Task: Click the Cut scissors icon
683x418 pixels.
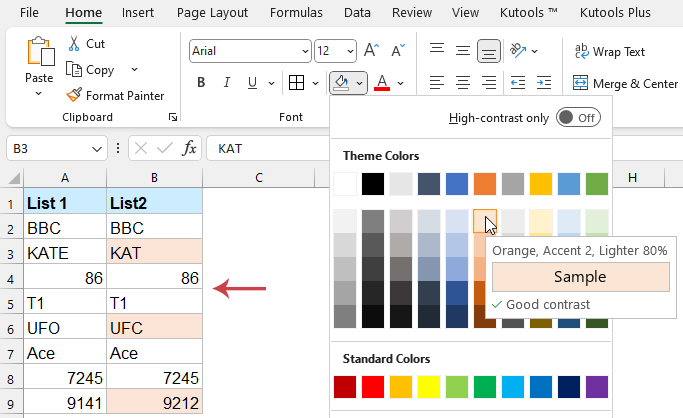Action: click(x=74, y=44)
